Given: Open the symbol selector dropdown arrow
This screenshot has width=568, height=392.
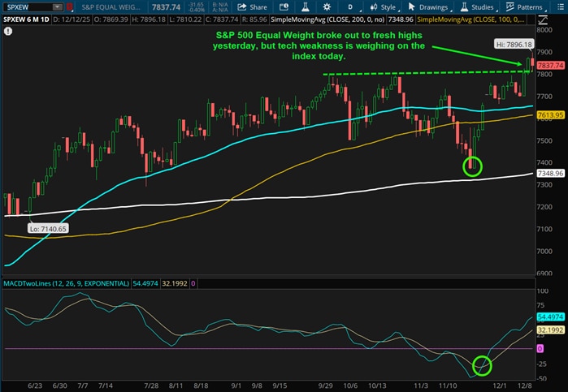Looking at the screenshot, I should (58, 6).
